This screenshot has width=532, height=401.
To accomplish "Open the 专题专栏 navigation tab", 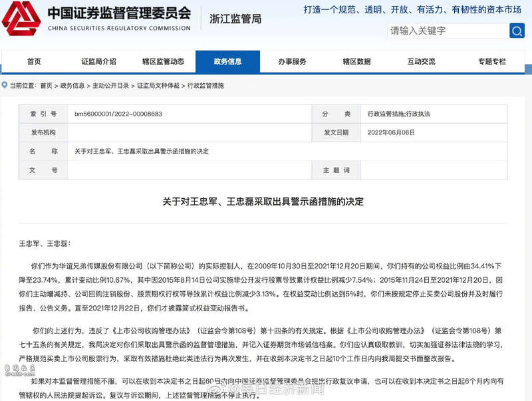I will 492,61.
